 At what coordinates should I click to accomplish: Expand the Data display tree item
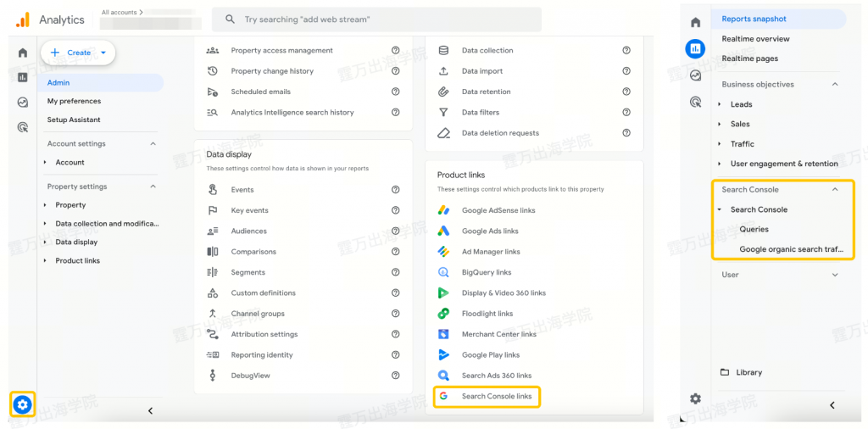pos(46,242)
